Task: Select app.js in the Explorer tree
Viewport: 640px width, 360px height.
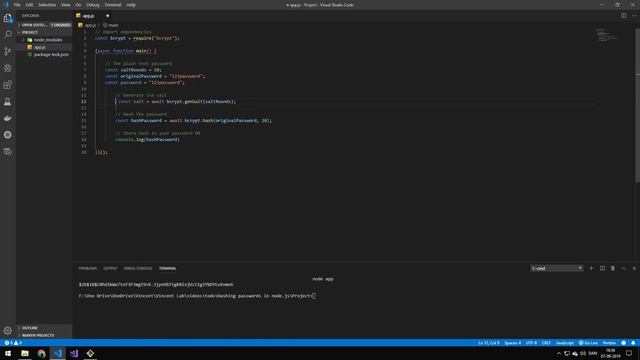Action: [44, 47]
